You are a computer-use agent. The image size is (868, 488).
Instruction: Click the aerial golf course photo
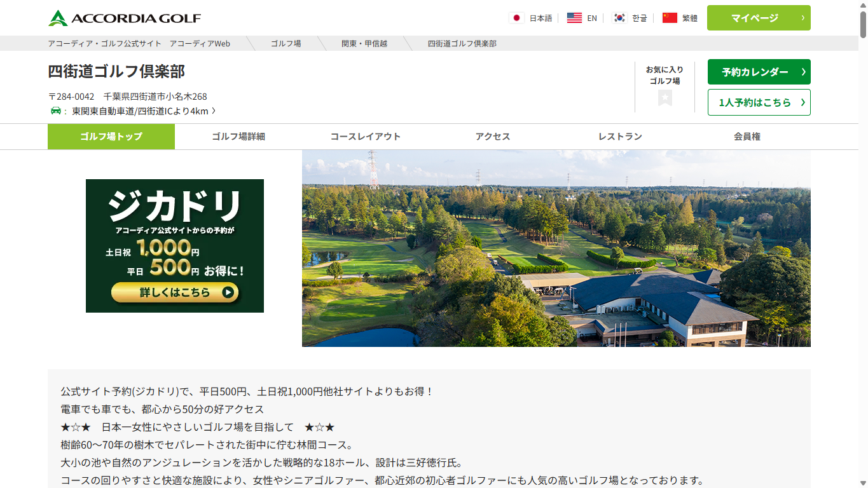tap(556, 248)
